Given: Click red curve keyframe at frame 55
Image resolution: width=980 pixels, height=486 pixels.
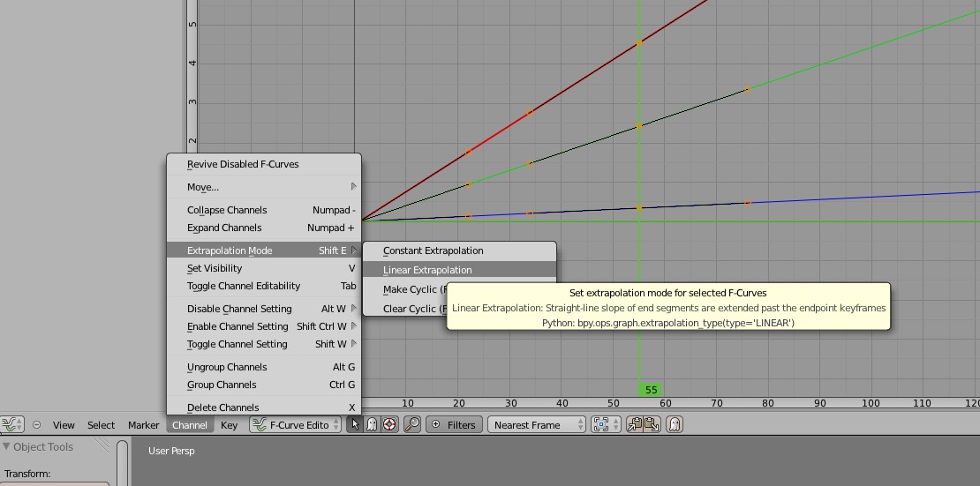Looking at the screenshot, I should click(x=639, y=43).
